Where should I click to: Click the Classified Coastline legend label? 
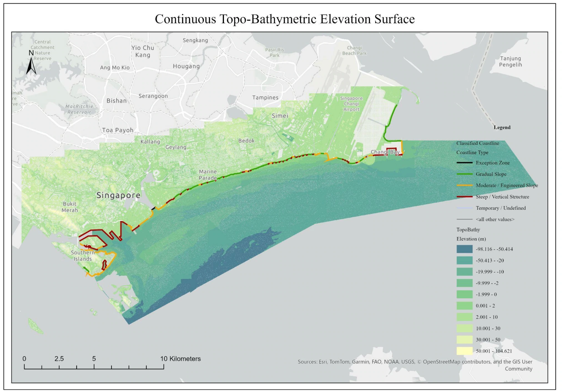coord(478,143)
